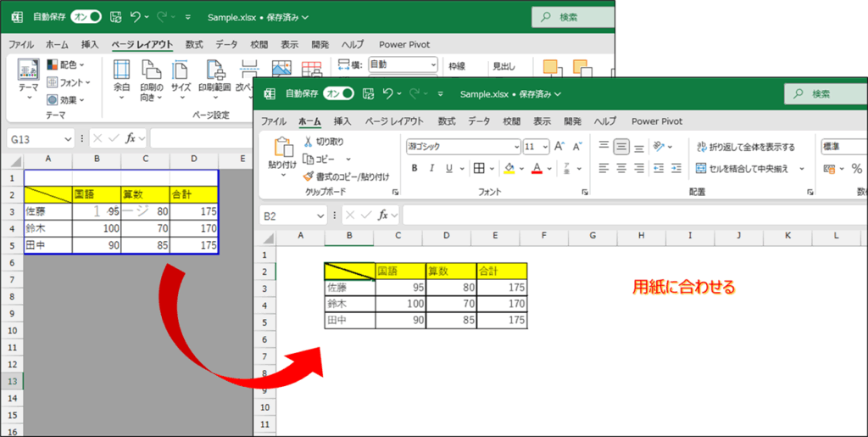The width and height of the screenshot is (868, 437).
Task: Click the borders grid icon
Action: coord(479,168)
